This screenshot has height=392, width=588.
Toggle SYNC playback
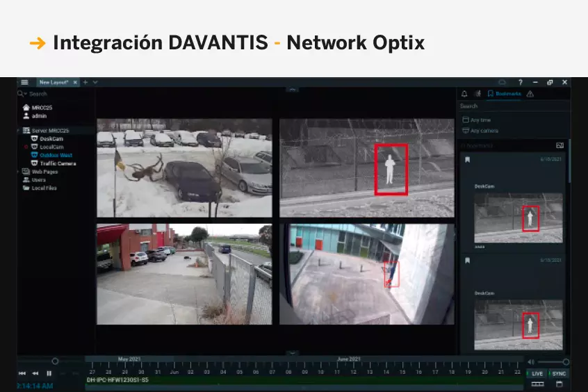559,373
